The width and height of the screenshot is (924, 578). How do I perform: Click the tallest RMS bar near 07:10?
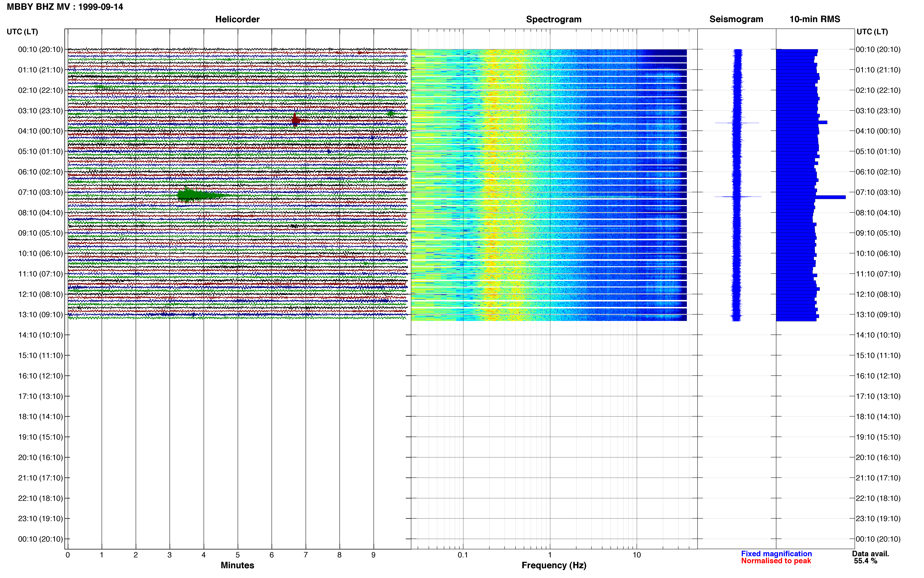pyautogui.click(x=811, y=197)
